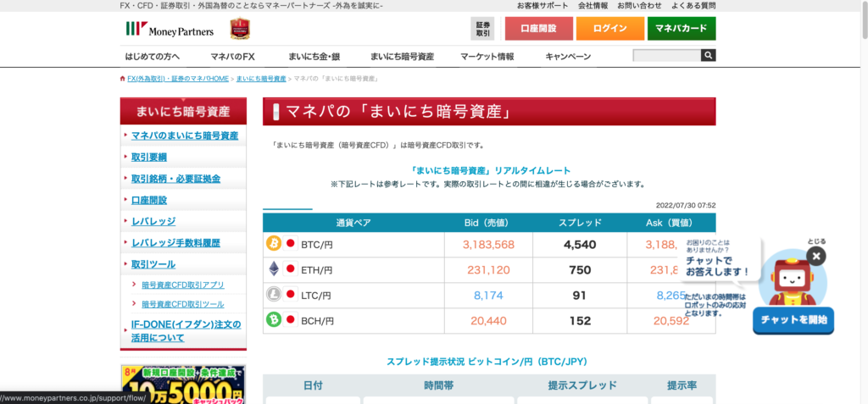Click the home icon in breadcrumb
The image size is (868, 404).
[122, 79]
